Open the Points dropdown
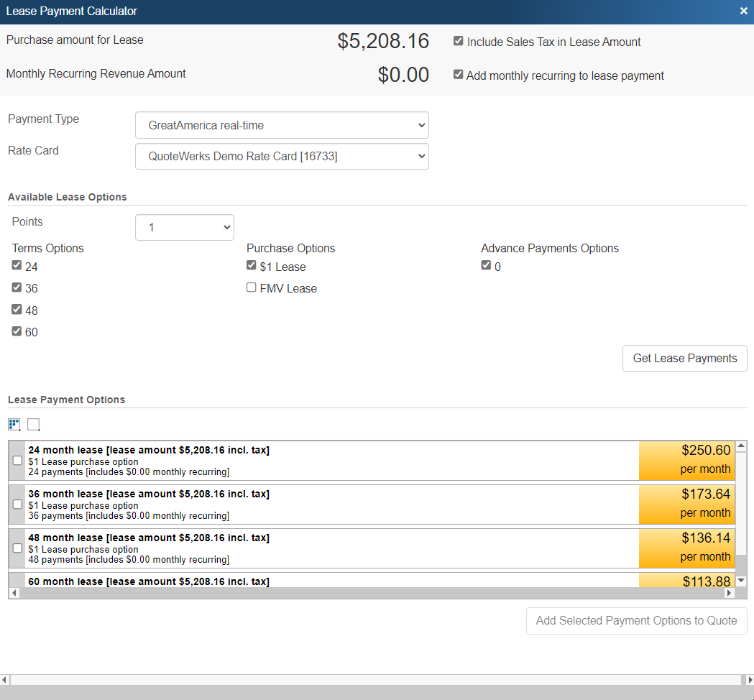The image size is (754, 700). pos(185,228)
